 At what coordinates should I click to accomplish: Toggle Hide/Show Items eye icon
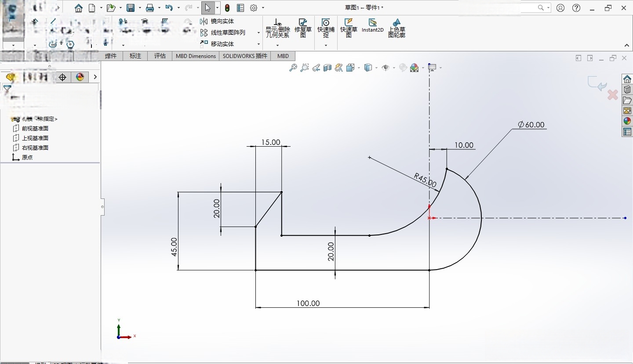pos(386,68)
